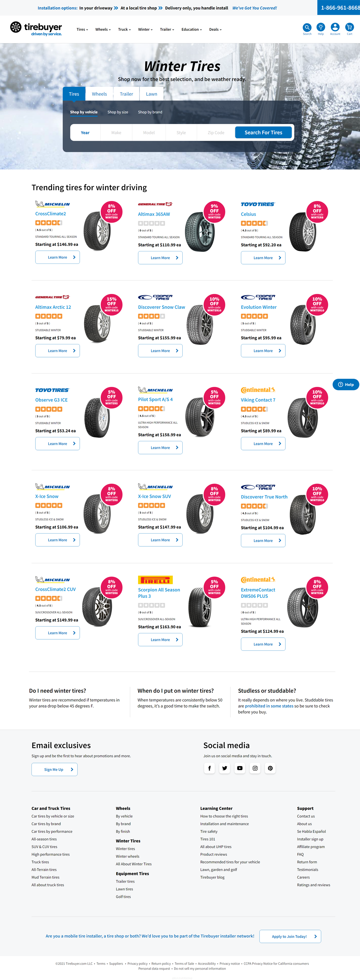360x980 pixels.
Task: Click the Zip Code input field
Action: 216,133
